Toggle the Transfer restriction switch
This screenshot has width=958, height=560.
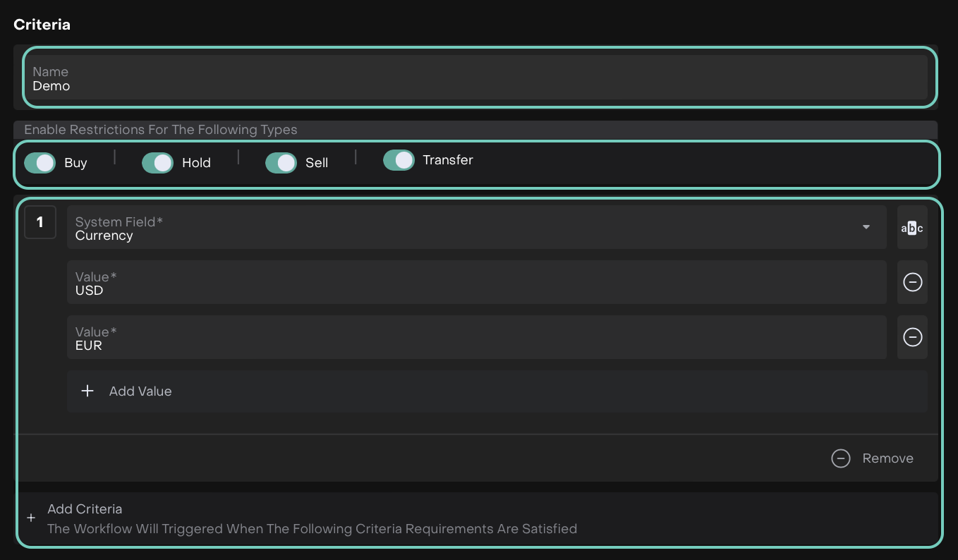(x=399, y=160)
